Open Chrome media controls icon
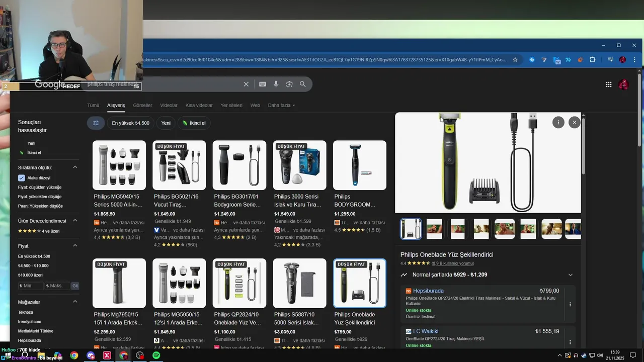This screenshot has height=362, width=644. point(610,60)
